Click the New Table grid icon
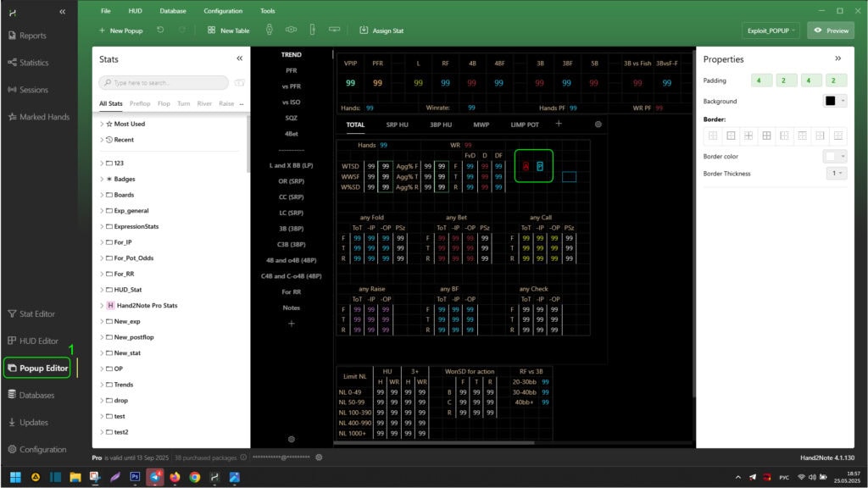Screen dimensions: 868x488 [x=212, y=30]
